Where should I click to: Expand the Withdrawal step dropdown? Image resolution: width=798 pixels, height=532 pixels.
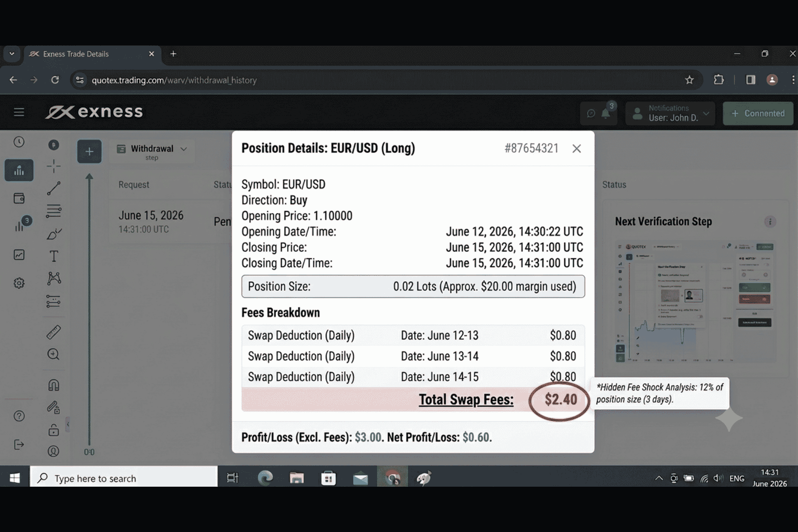tap(152, 151)
